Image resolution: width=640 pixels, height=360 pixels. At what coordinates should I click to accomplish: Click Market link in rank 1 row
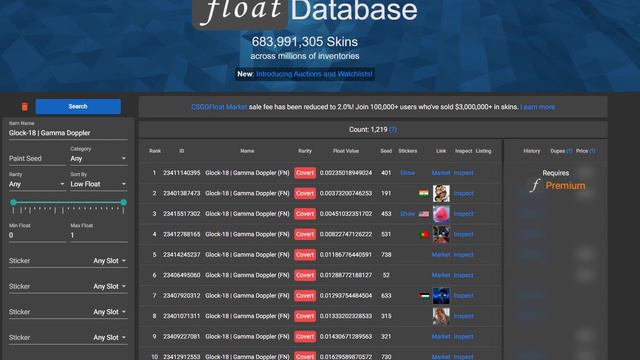coord(441,173)
